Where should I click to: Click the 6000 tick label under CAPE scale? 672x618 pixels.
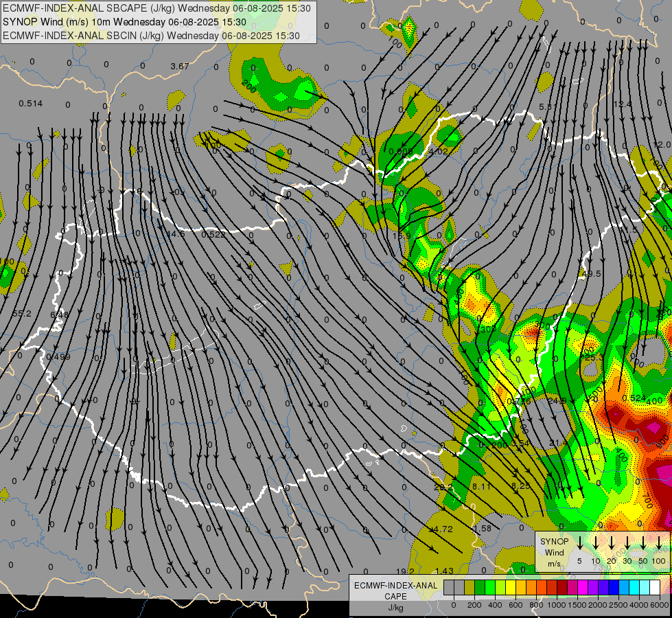click(660, 605)
